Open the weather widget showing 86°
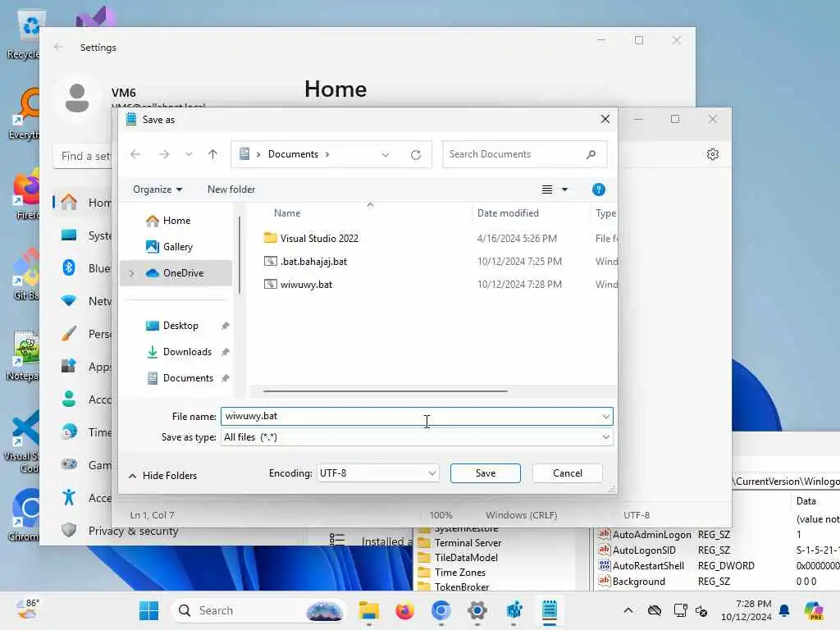 (28, 609)
